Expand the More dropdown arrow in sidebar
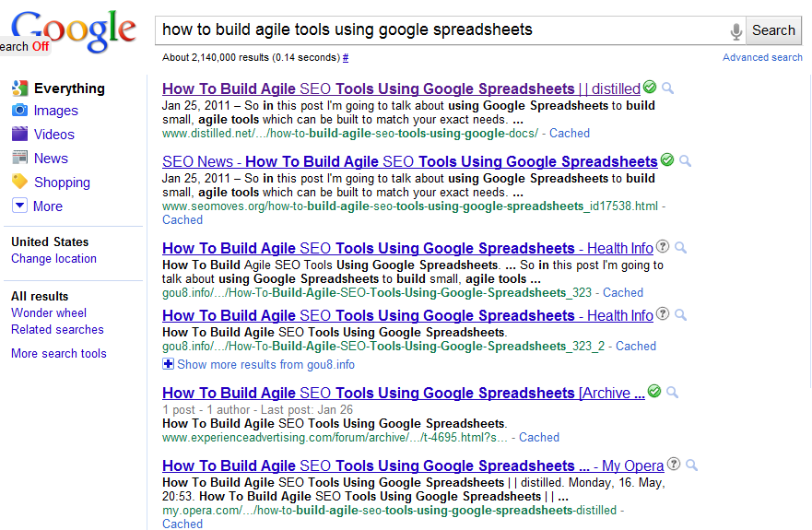 [19, 206]
